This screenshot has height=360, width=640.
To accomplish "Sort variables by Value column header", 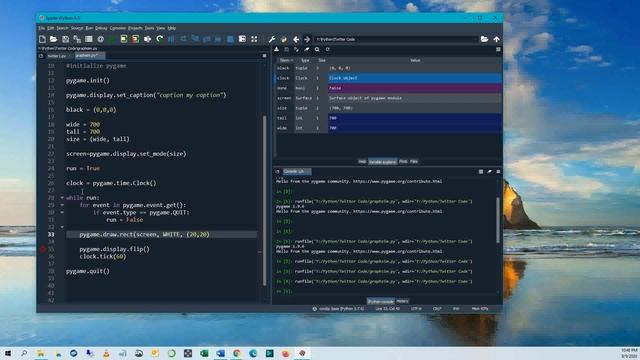I will pyautogui.click(x=415, y=60).
